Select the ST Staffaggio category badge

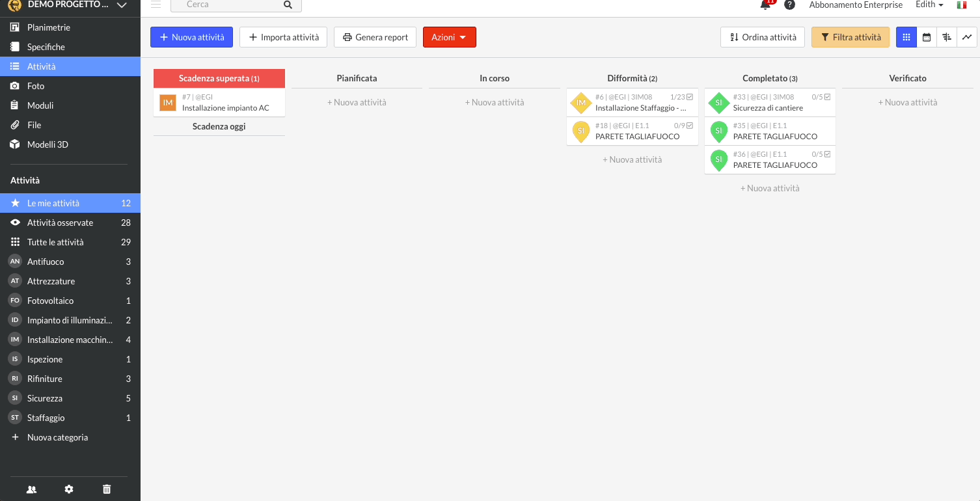(x=15, y=418)
